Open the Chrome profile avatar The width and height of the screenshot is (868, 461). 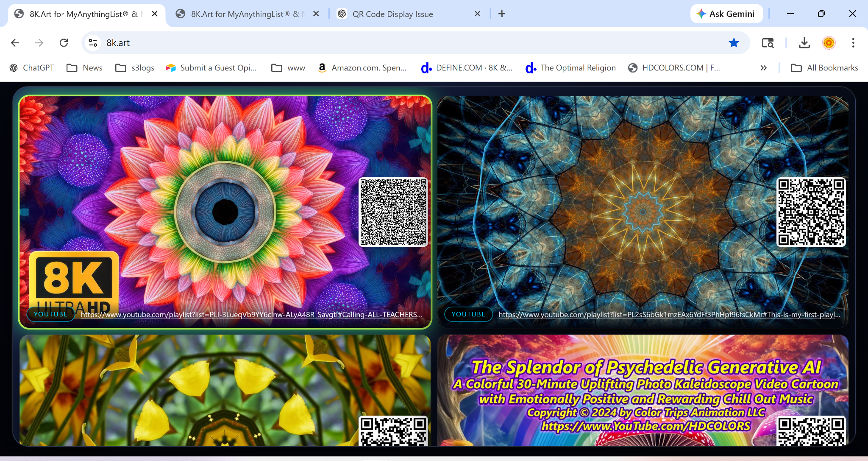coord(829,43)
